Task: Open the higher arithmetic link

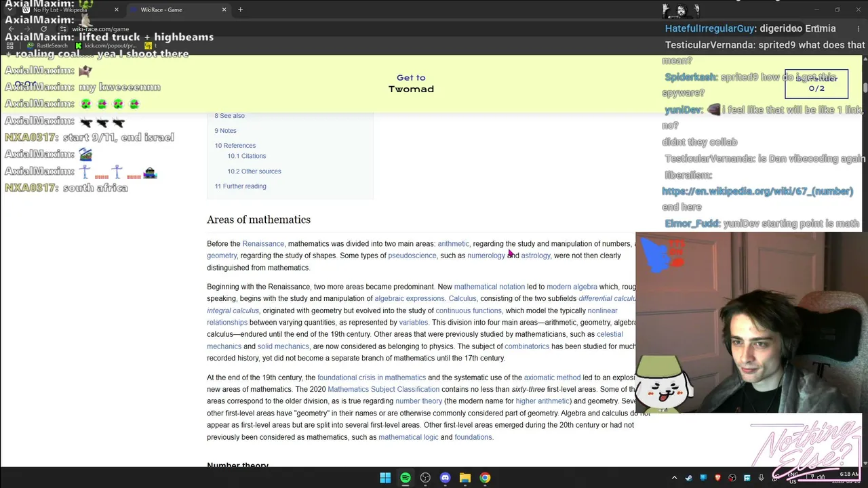Action: [x=542, y=401]
